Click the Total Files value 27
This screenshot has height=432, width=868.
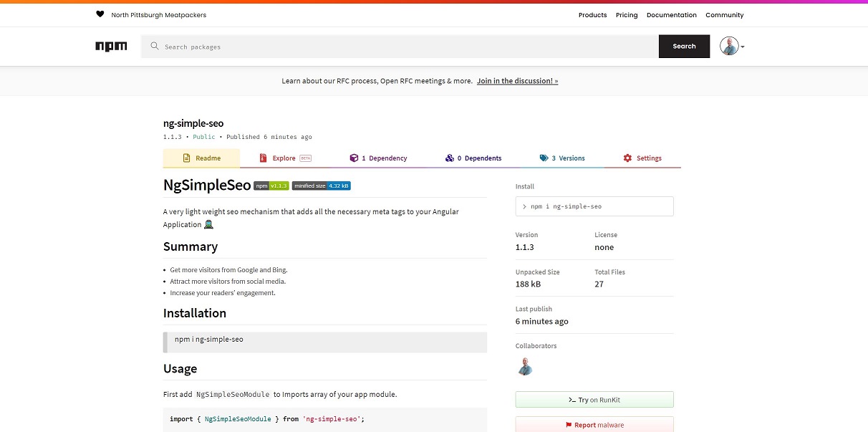coord(599,284)
